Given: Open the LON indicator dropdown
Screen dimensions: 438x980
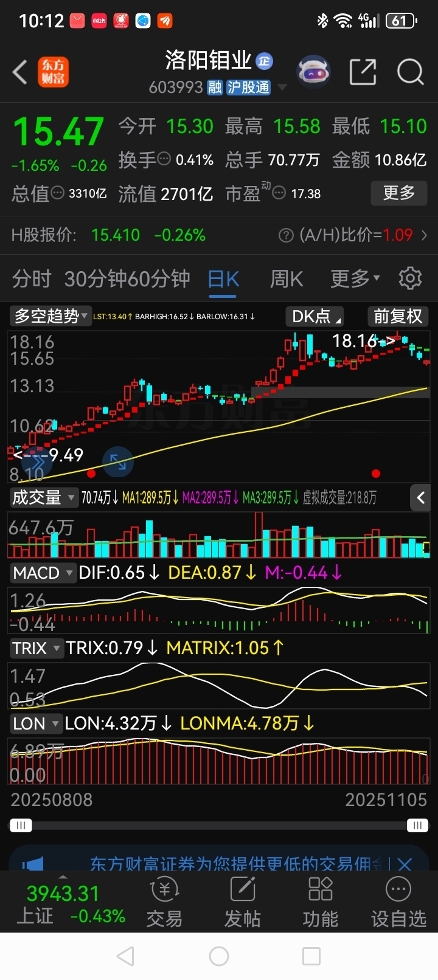Looking at the screenshot, I should pyautogui.click(x=35, y=723).
